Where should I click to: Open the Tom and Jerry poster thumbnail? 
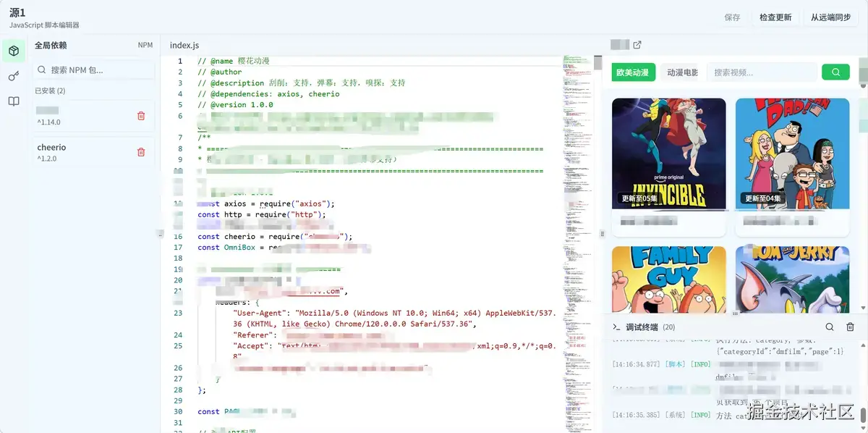click(x=792, y=281)
